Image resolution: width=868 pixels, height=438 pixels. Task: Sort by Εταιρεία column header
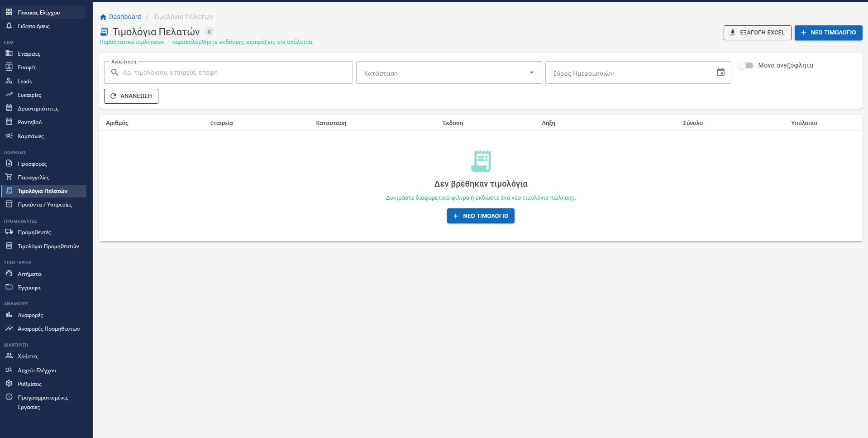click(x=221, y=123)
